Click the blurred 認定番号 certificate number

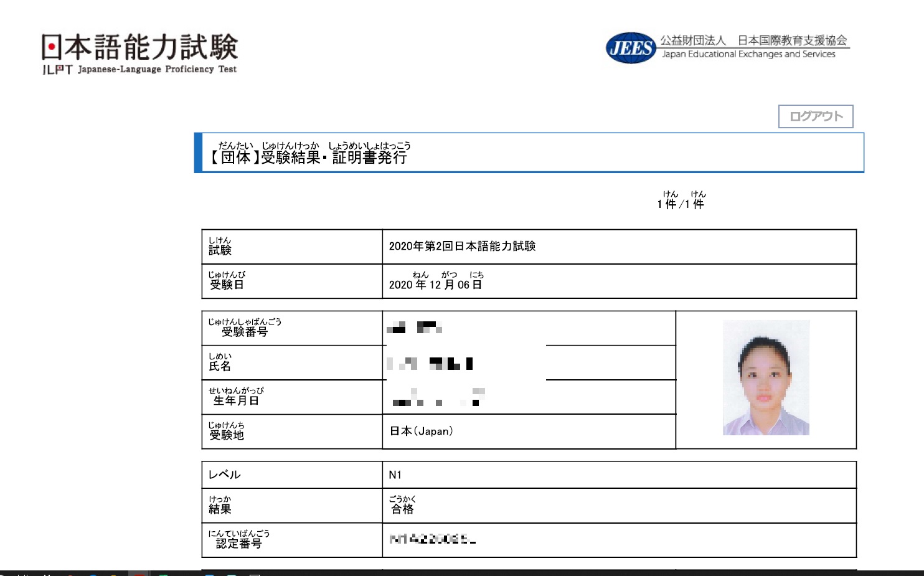tap(432, 539)
